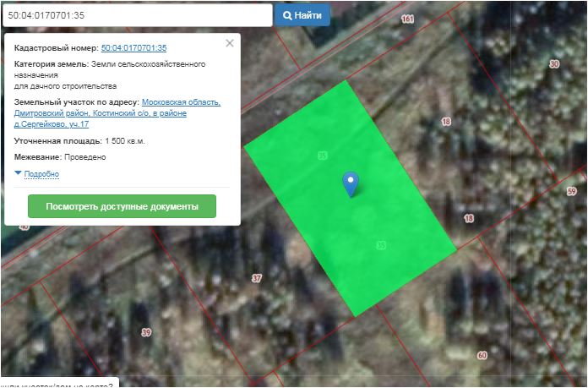Click the magnifying glass search icon

288,15
